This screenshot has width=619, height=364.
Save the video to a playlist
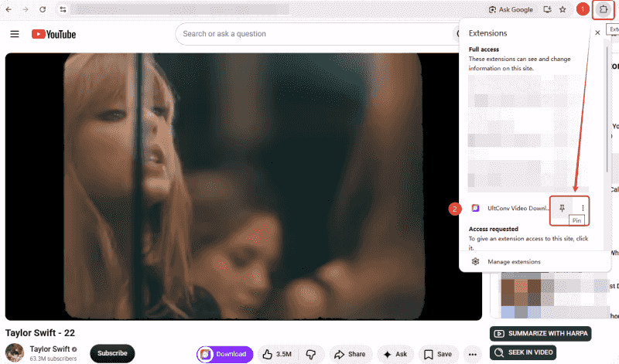[x=438, y=354]
